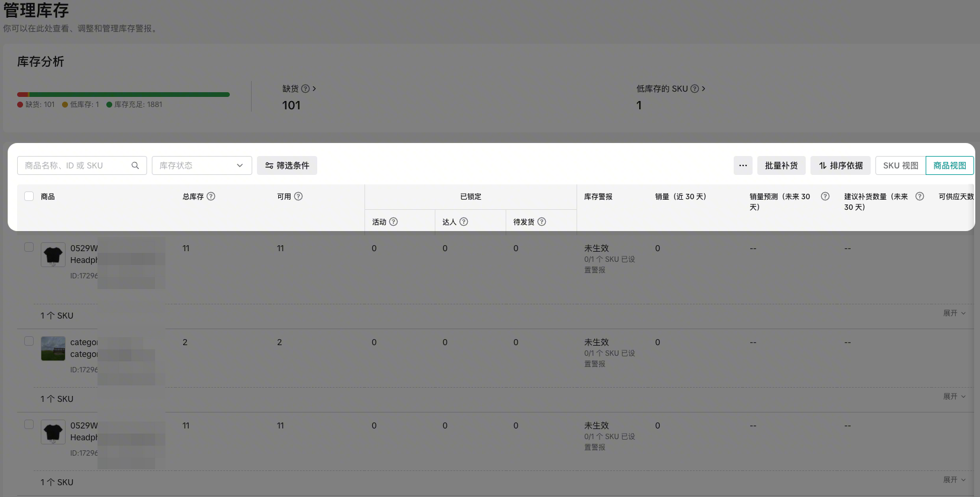Click help icon next to 总库存
This screenshot has width=980, height=497.
pyautogui.click(x=211, y=196)
